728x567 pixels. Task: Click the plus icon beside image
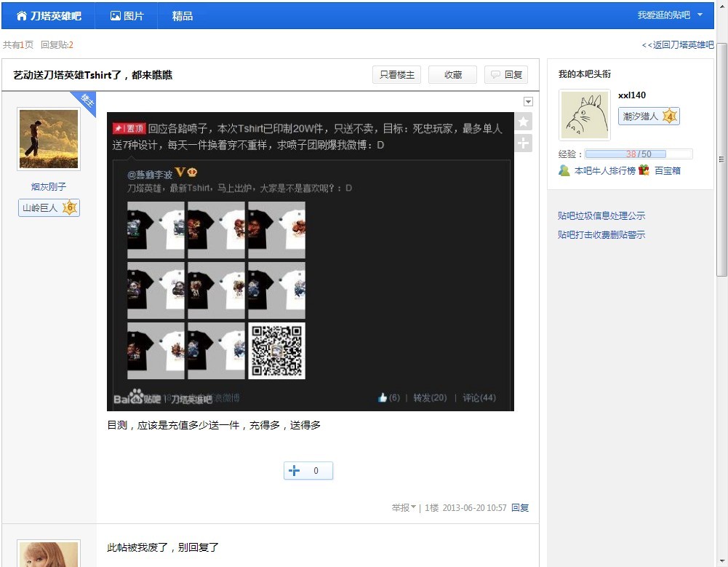click(523, 143)
